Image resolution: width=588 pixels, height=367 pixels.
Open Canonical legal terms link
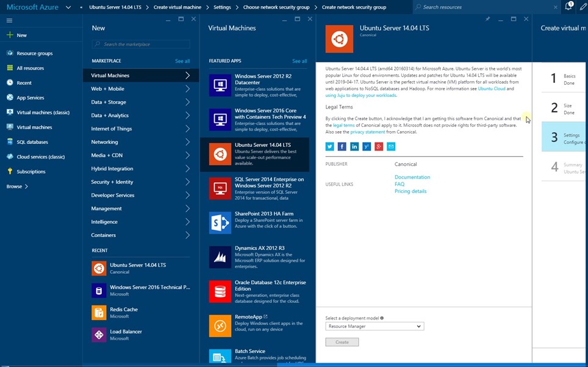tap(343, 125)
